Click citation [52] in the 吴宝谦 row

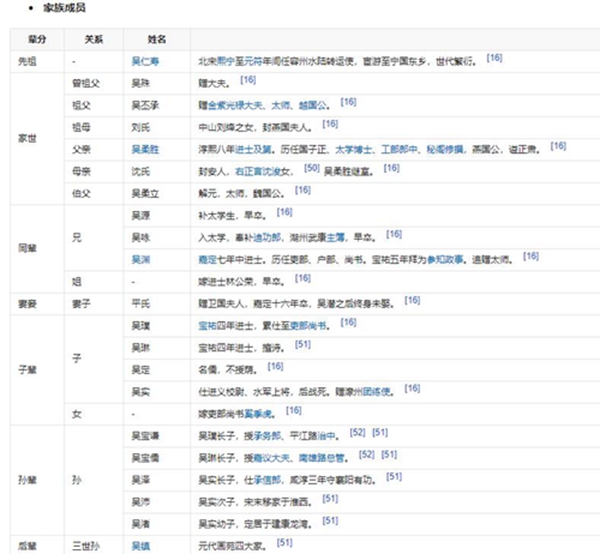[x=358, y=432]
